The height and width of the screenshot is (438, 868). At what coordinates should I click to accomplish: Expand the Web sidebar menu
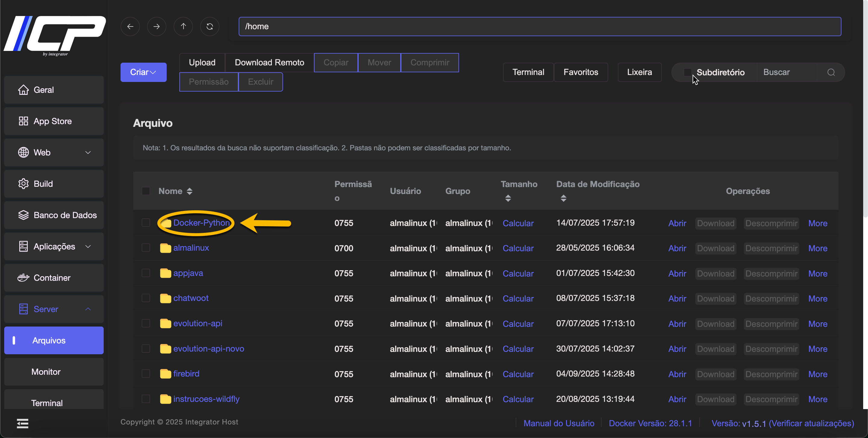(54, 152)
